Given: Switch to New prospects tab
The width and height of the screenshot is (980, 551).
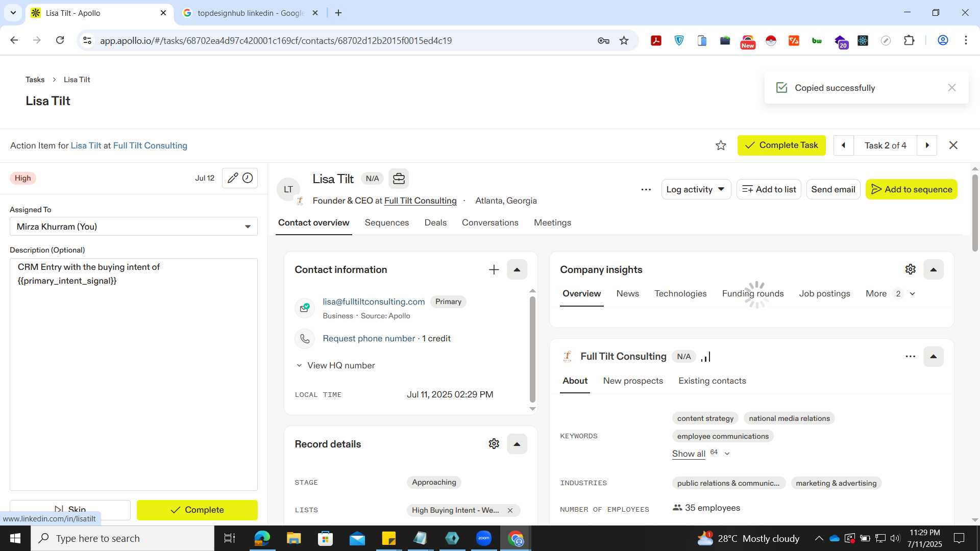Looking at the screenshot, I should click(x=633, y=381).
